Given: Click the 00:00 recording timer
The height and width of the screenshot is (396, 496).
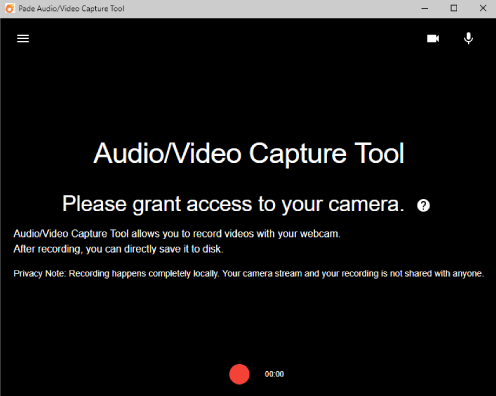Looking at the screenshot, I should coord(274,374).
